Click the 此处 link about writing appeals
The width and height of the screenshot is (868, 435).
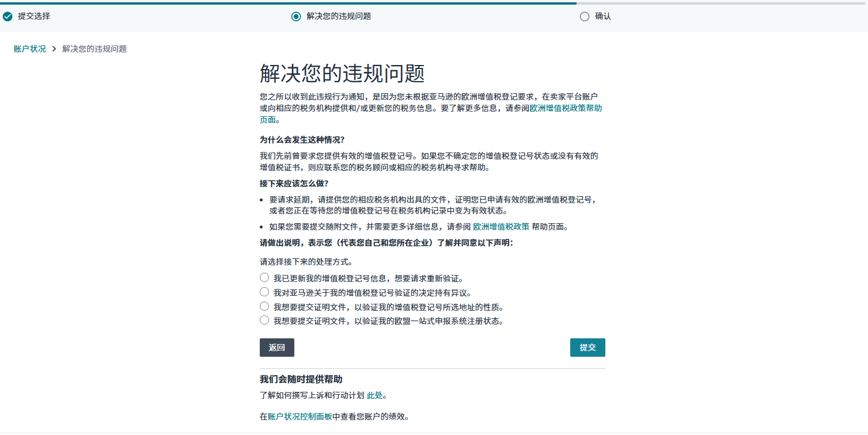pyautogui.click(x=375, y=395)
